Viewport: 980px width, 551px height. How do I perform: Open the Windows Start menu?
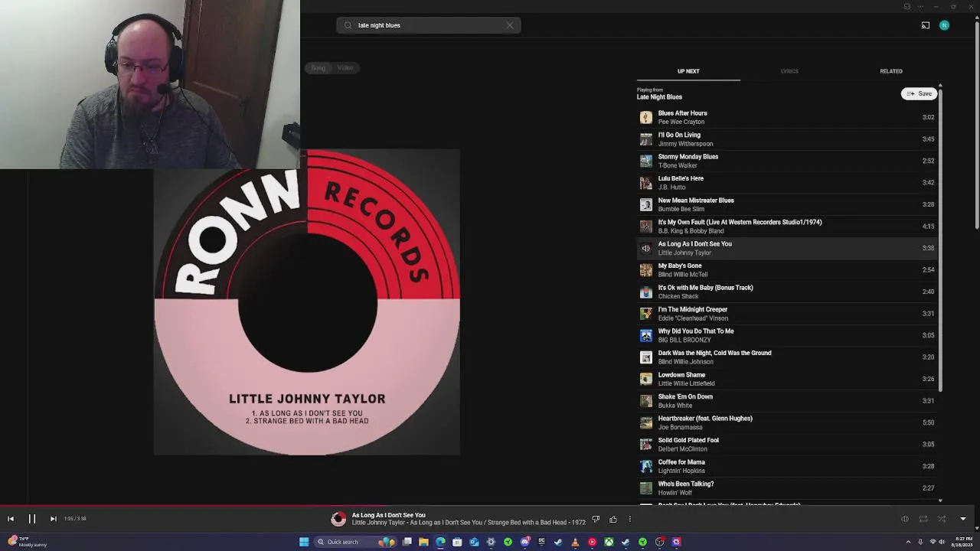[304, 542]
